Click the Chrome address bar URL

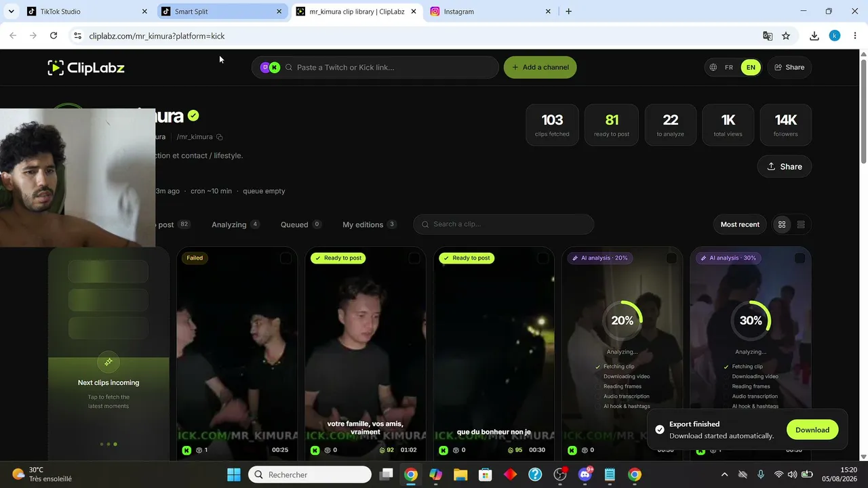[157, 36]
